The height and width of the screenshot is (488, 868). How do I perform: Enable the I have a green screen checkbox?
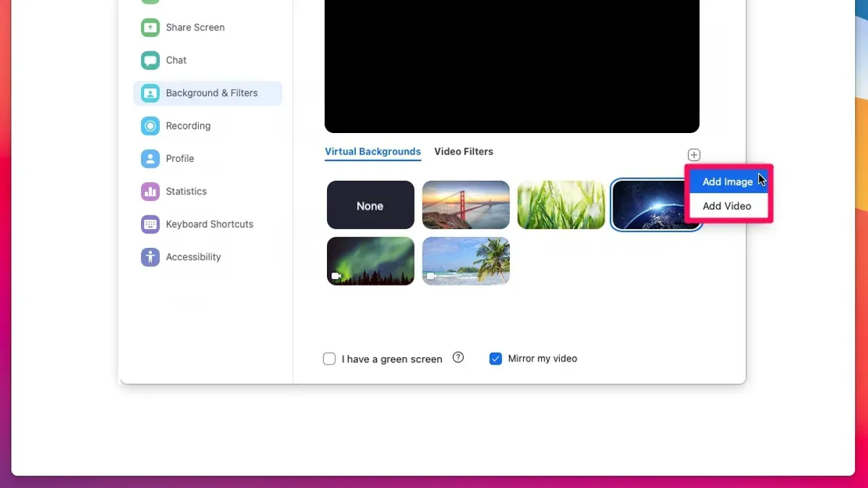point(329,359)
